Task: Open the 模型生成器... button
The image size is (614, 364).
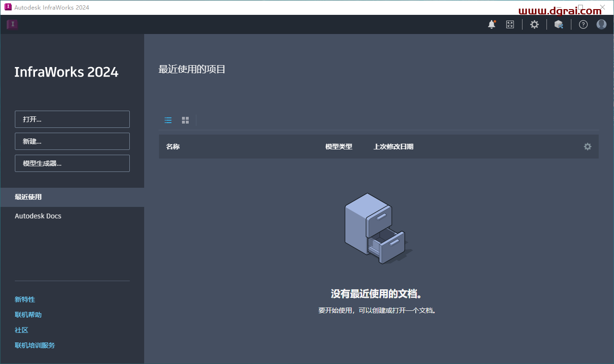Action: coord(72,163)
